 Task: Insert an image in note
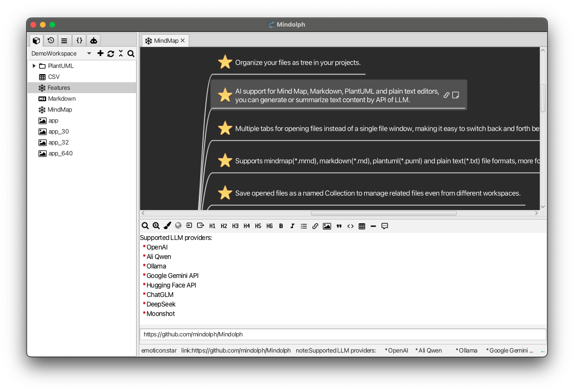tap(327, 226)
